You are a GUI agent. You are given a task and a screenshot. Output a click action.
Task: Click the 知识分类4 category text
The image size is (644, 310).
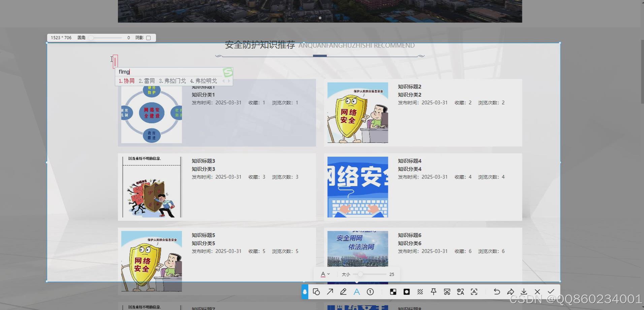(410, 169)
